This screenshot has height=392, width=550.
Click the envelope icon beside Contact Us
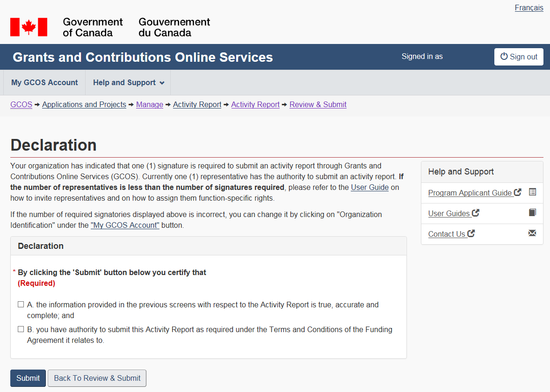(x=532, y=233)
